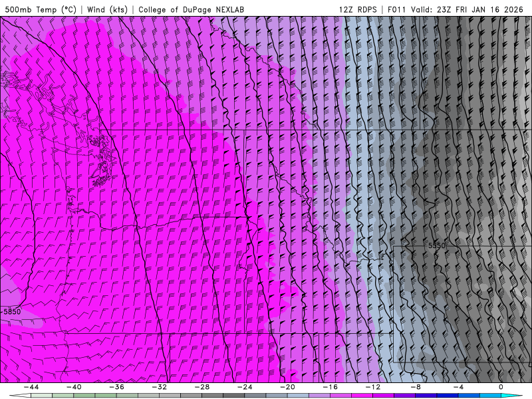Click the -36 colorbar label
This screenshot has width=532, height=399.
tap(116, 387)
